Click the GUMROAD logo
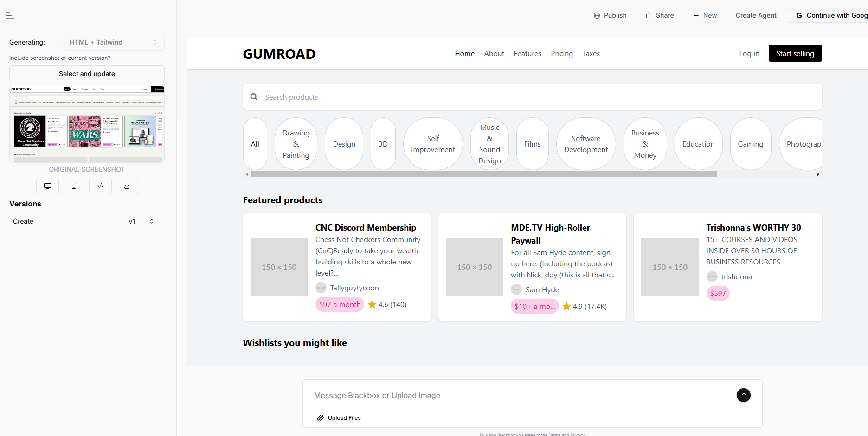 point(279,54)
